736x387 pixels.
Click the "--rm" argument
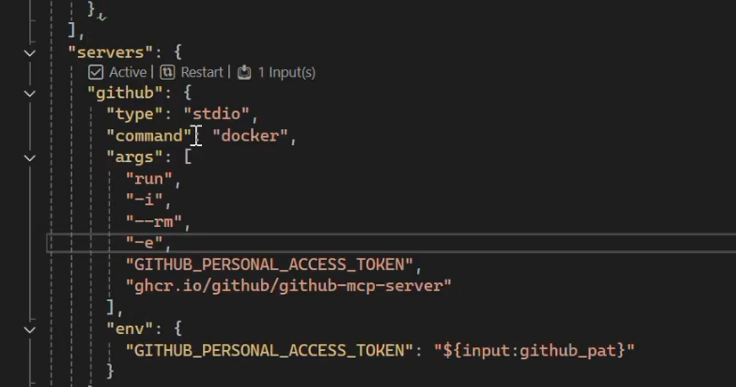pos(153,221)
